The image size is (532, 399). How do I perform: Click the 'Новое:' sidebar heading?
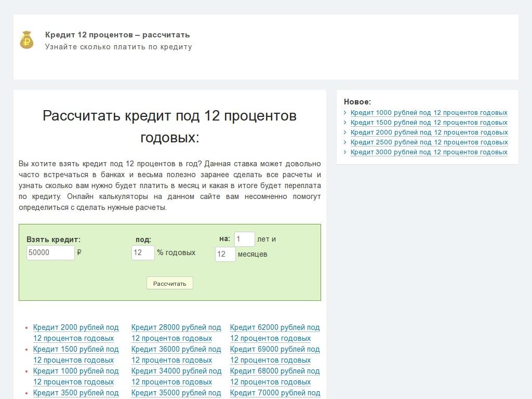(357, 102)
